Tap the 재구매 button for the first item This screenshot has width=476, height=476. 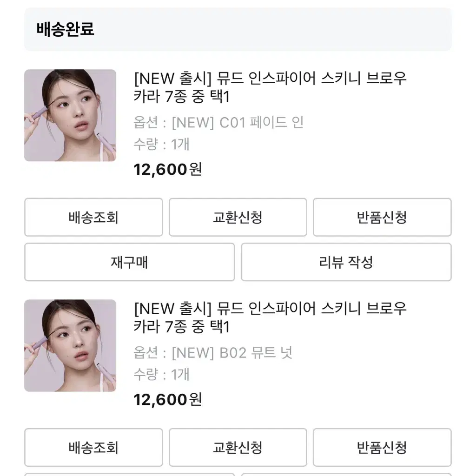click(130, 262)
